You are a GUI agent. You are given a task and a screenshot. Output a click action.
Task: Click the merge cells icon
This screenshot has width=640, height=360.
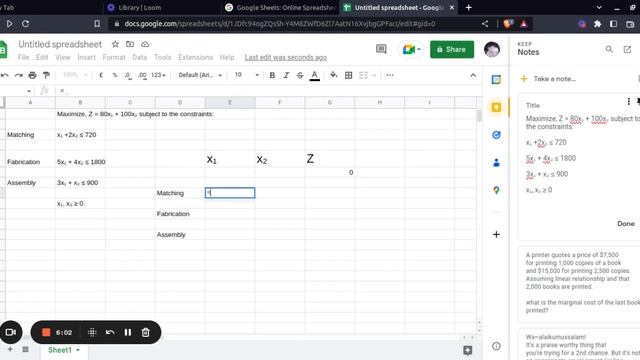pyautogui.click(x=363, y=75)
